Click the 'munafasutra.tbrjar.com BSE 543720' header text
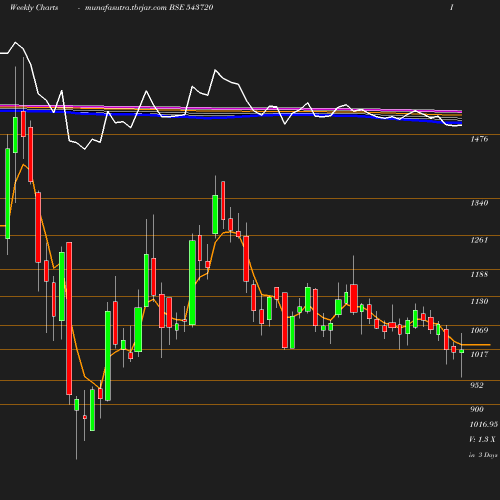This screenshot has height=500, width=500. pos(149,7)
